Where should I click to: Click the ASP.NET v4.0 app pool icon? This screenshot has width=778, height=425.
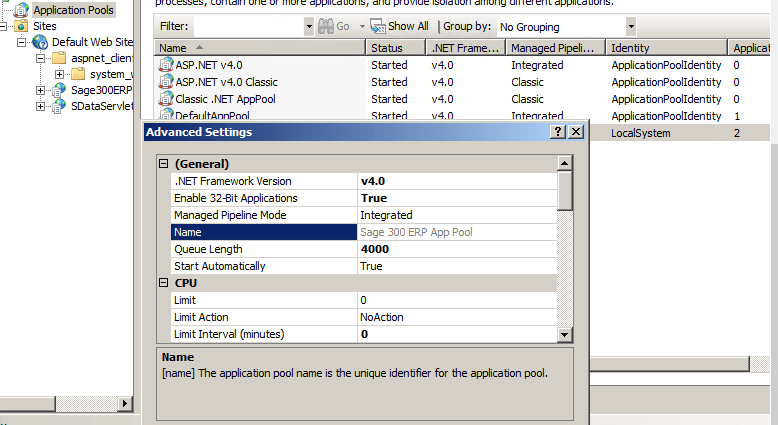pos(167,65)
